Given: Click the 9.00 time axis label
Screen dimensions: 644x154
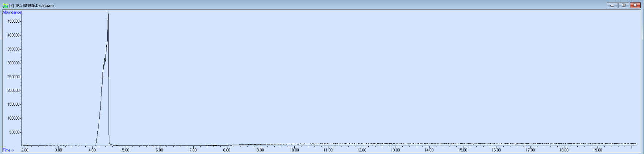Looking at the screenshot, I should (260, 150).
